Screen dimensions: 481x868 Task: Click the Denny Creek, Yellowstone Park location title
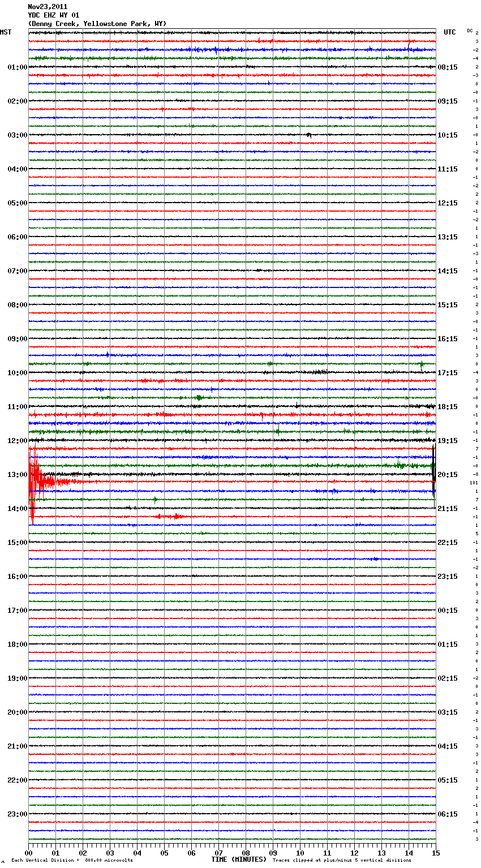[x=97, y=24]
